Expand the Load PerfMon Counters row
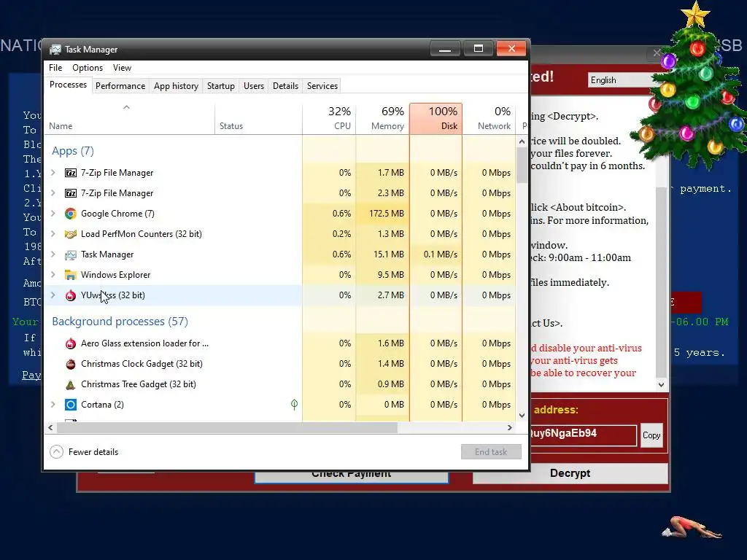This screenshot has height=560, width=747. [x=53, y=234]
